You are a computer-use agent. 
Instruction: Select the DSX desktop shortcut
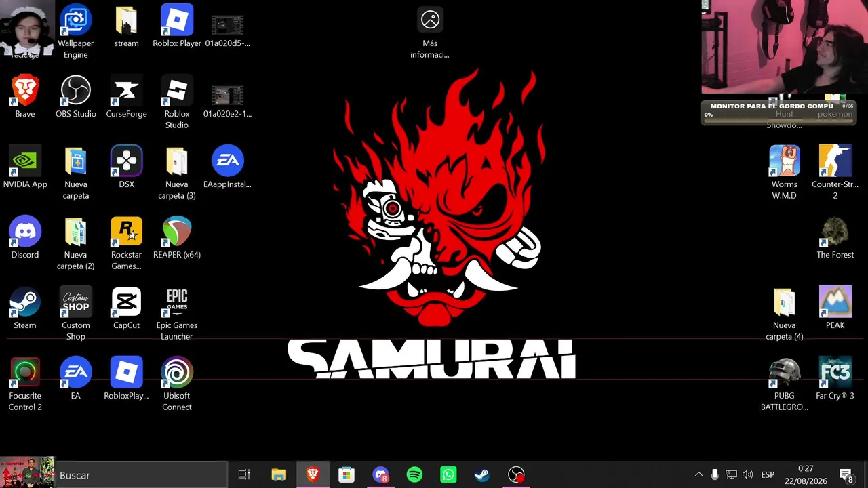pos(126,167)
